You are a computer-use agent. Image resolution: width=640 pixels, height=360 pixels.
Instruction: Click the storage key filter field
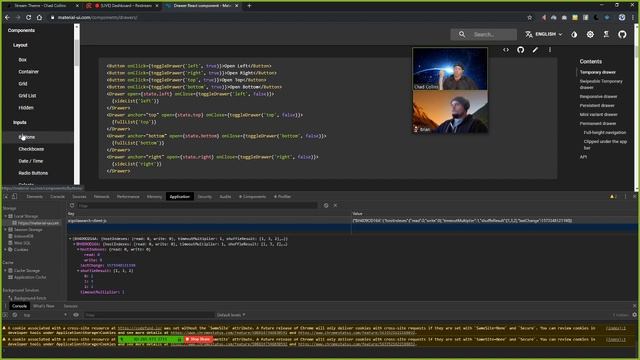click(x=197, y=206)
